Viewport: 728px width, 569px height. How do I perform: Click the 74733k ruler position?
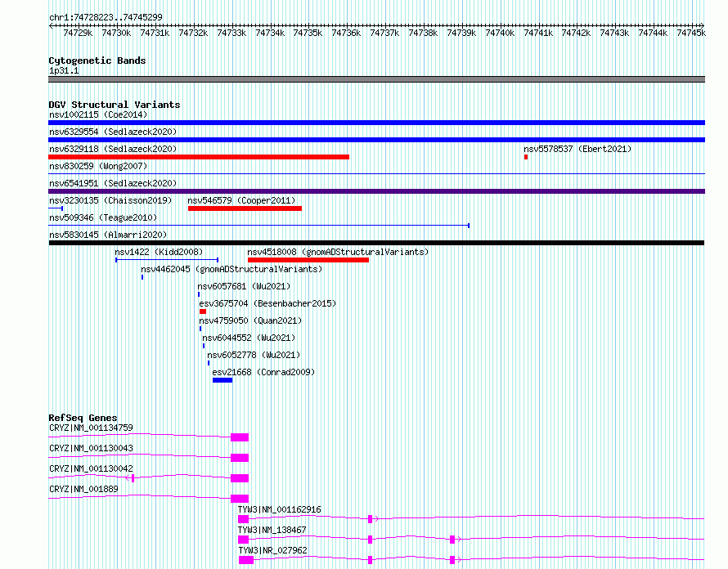click(231, 33)
